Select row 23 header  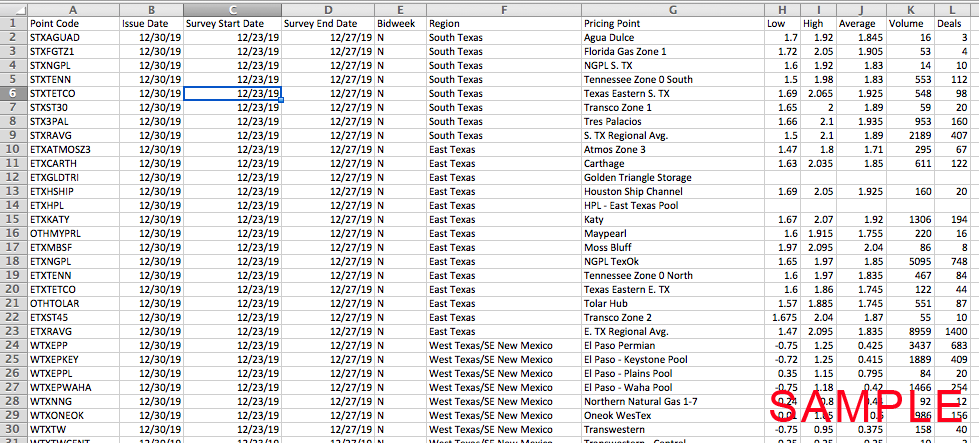pyautogui.click(x=14, y=331)
